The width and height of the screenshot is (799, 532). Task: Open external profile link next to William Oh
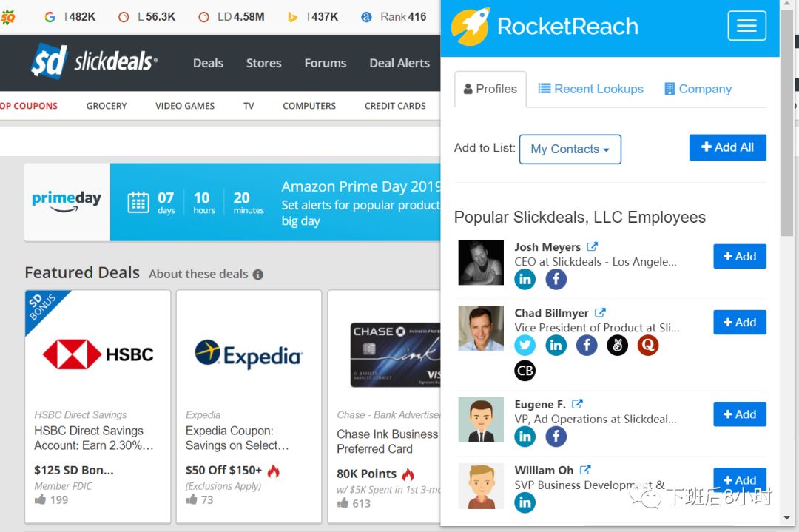[x=585, y=470]
